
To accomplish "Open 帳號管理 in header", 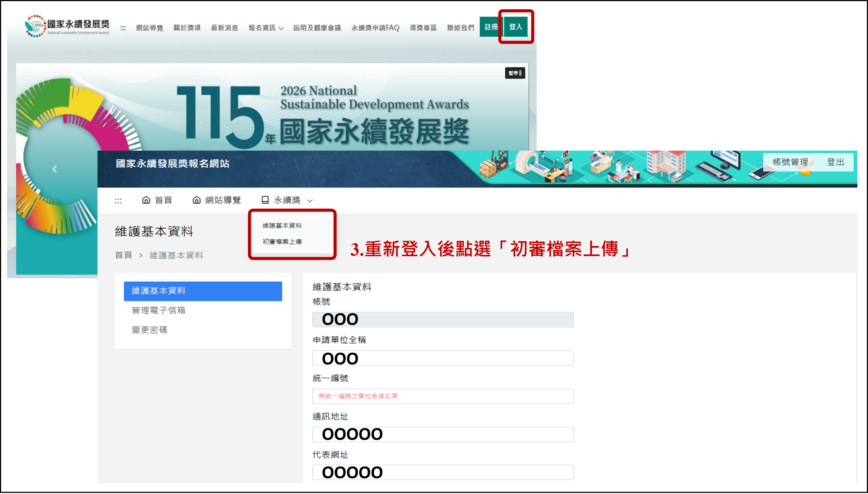I will click(x=790, y=162).
